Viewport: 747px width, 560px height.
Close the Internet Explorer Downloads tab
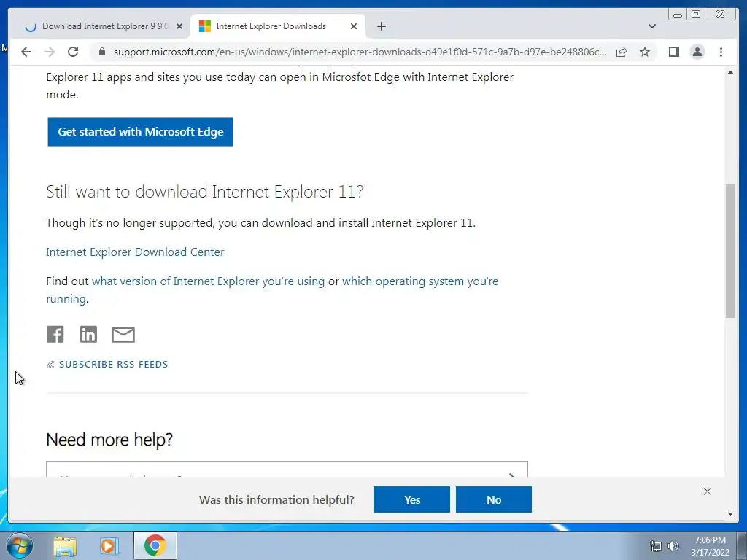(354, 26)
